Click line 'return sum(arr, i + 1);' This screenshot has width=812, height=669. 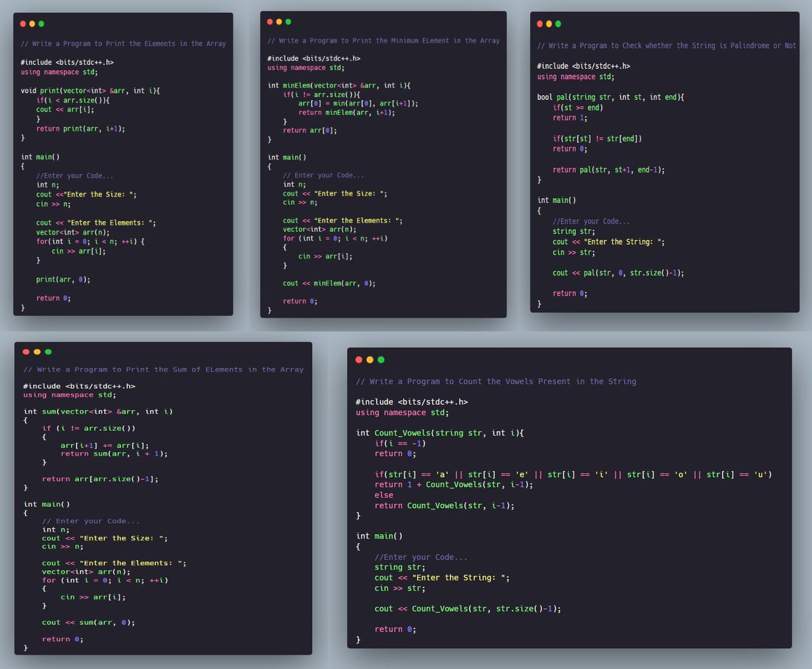[114, 454]
